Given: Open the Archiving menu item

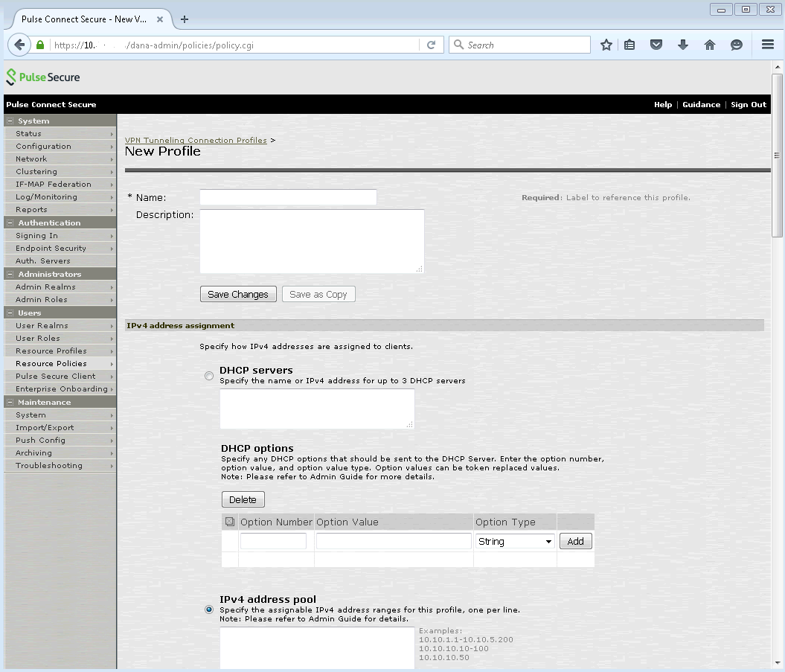Looking at the screenshot, I should [x=60, y=453].
